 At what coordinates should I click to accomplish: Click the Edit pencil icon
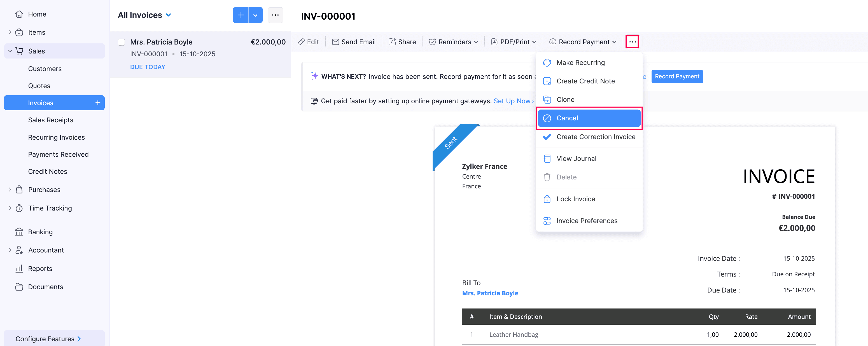pyautogui.click(x=301, y=42)
